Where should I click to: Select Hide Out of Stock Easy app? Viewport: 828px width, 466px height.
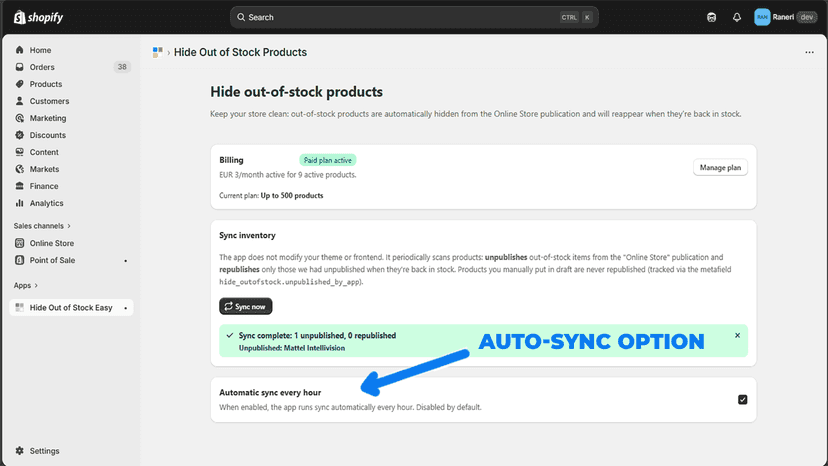click(71, 307)
